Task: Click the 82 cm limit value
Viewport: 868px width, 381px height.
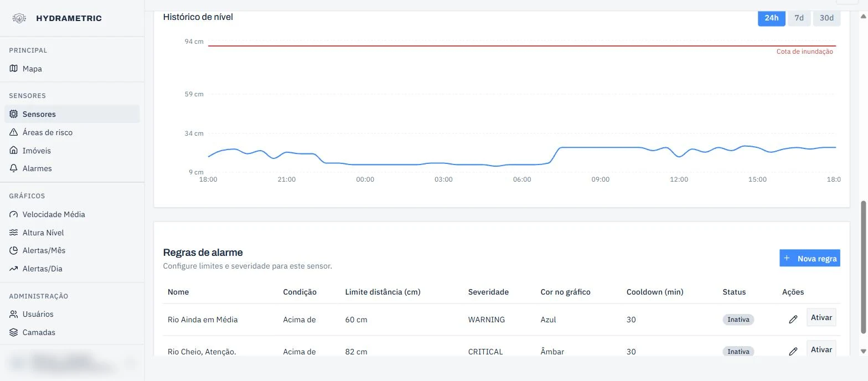Action: (x=356, y=352)
